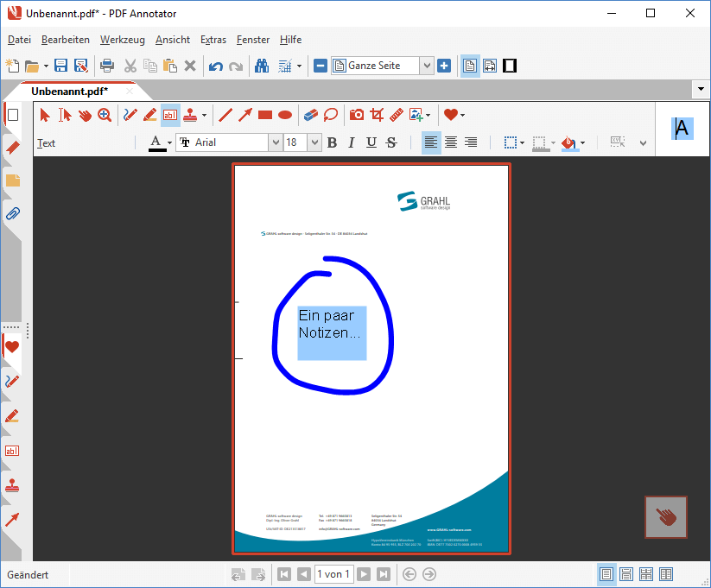Align text left

pyautogui.click(x=431, y=142)
